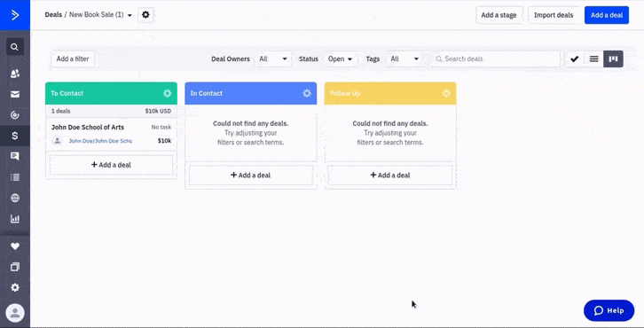This screenshot has width=644, height=328.
Task: Open John Doe/John Doe Scho contact link
Action: click(x=100, y=141)
